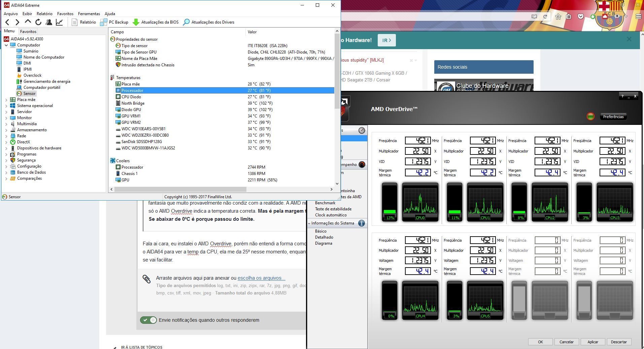Open the Arquivo menu

click(x=11, y=14)
